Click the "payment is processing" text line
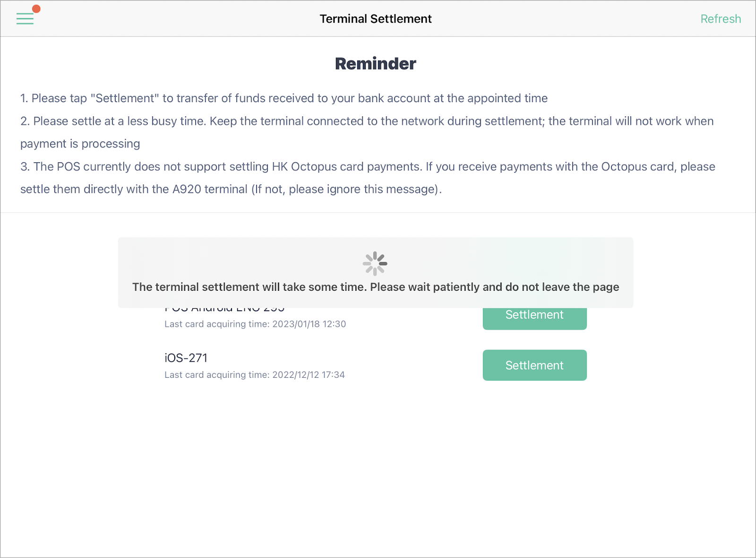 [80, 144]
